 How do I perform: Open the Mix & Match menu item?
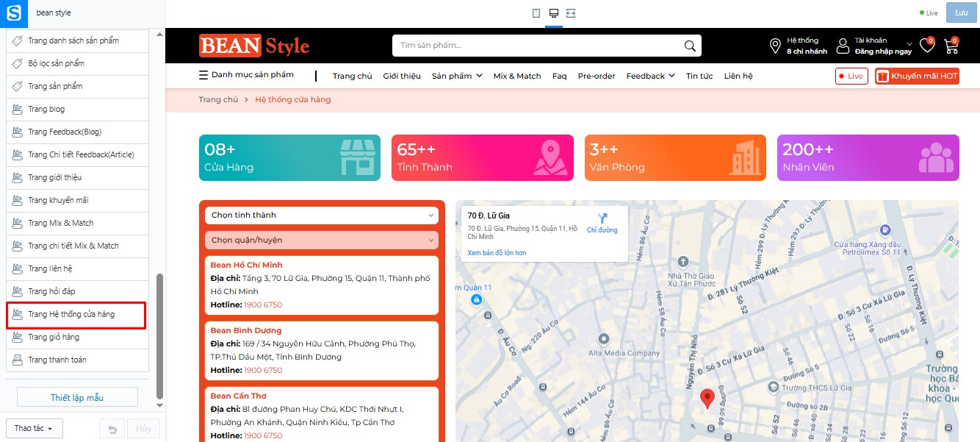[x=517, y=76]
